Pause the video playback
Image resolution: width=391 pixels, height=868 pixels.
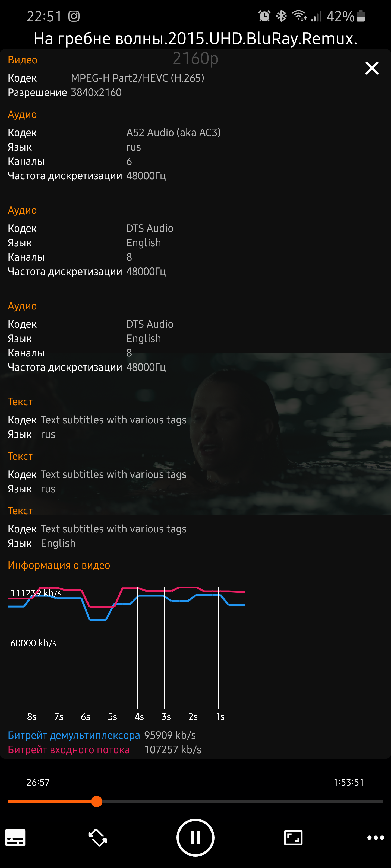point(195,837)
